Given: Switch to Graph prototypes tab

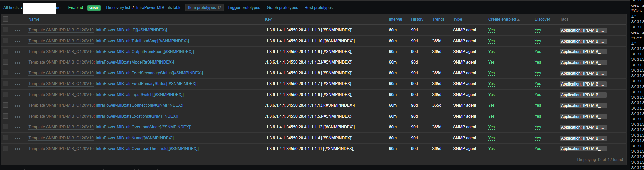Looking at the screenshot, I should [282, 8].
